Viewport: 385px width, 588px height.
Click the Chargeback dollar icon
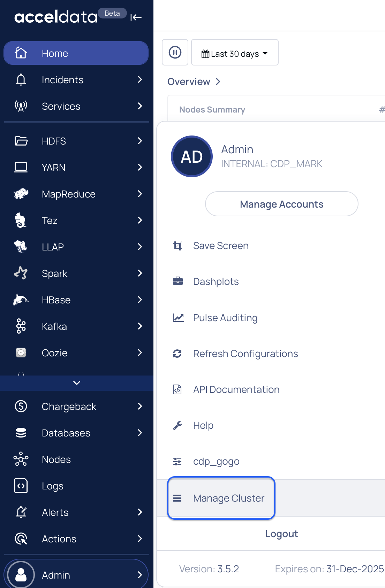click(x=21, y=406)
